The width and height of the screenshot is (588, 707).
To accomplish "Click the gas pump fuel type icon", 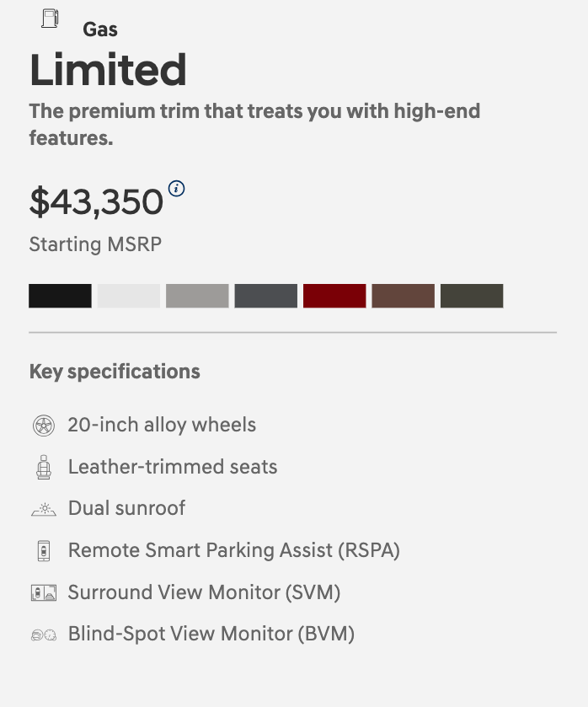I will coord(48,17).
